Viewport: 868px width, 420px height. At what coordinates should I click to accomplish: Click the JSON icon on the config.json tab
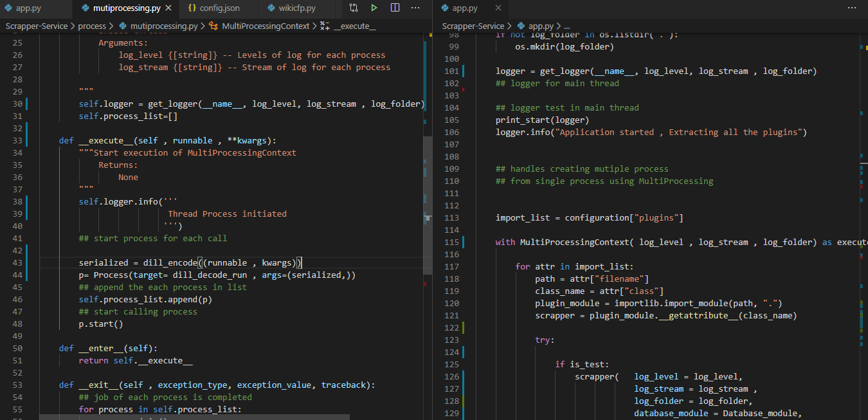(x=190, y=9)
